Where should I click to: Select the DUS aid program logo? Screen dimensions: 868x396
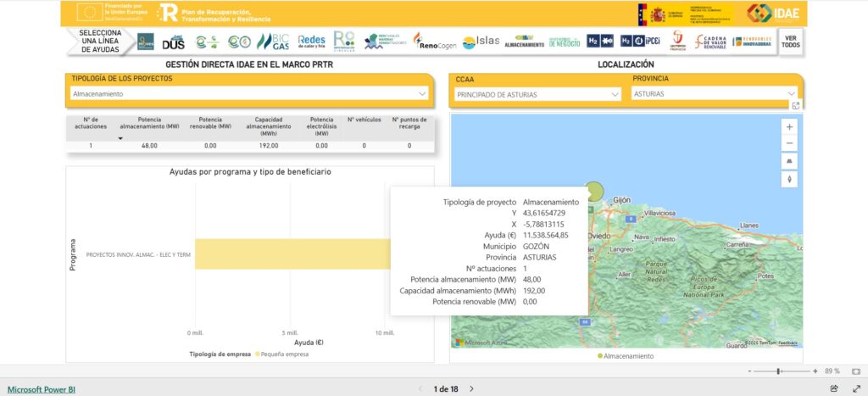tap(173, 42)
